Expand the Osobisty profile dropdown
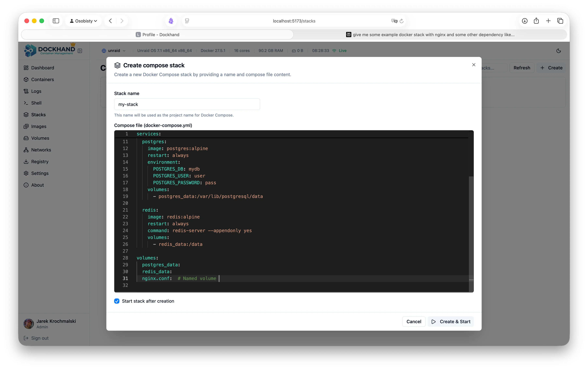The width and height of the screenshot is (588, 370). [83, 21]
